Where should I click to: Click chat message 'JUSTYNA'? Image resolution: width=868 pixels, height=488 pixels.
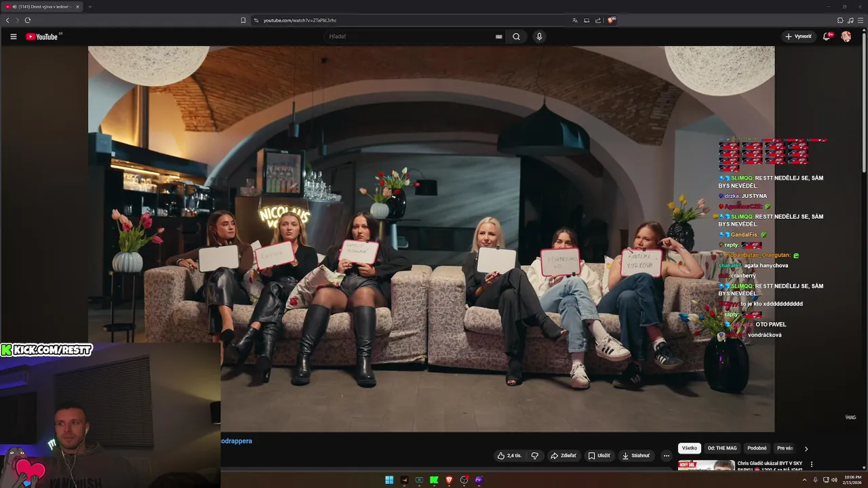pyautogui.click(x=754, y=196)
